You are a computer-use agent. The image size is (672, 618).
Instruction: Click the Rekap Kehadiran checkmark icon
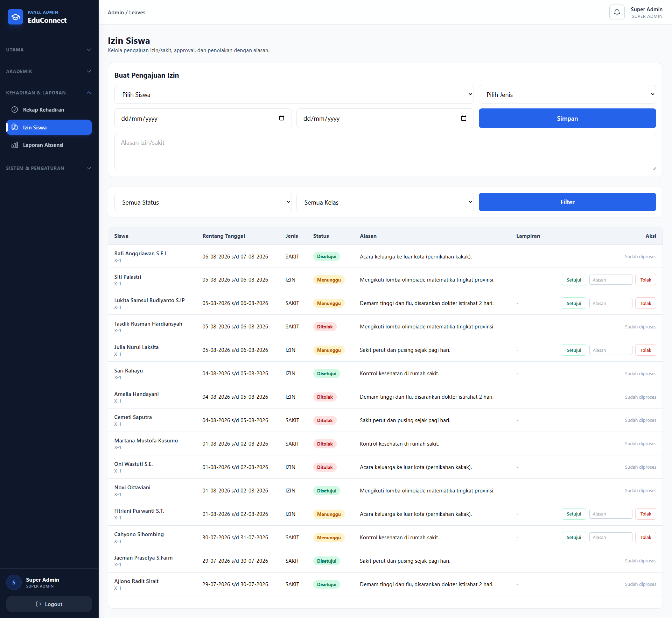(x=15, y=109)
